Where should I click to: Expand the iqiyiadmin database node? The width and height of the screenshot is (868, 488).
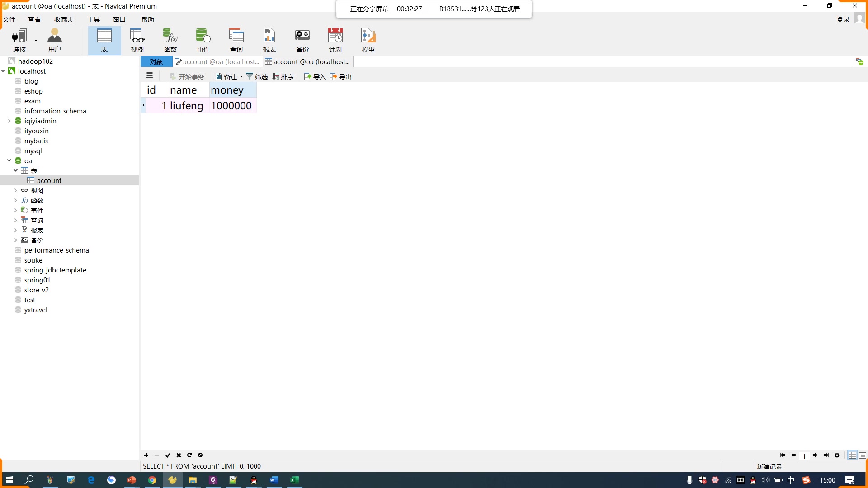pos(9,121)
